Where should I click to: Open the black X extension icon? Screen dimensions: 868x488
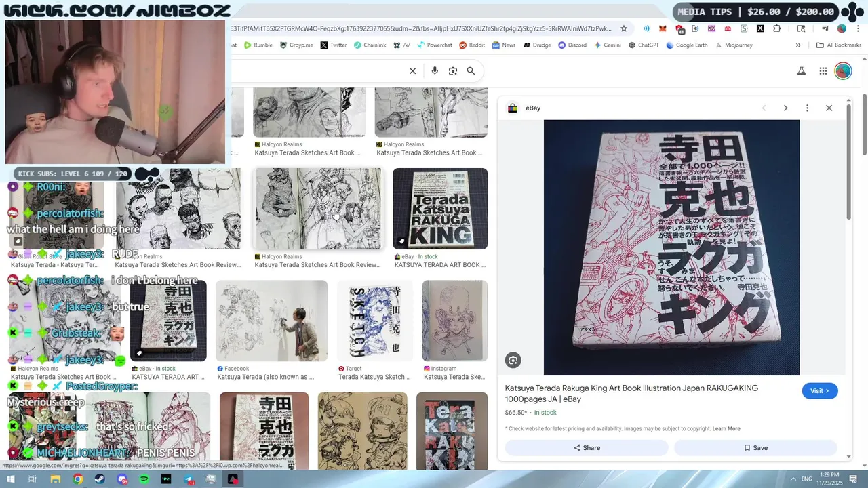click(x=760, y=28)
